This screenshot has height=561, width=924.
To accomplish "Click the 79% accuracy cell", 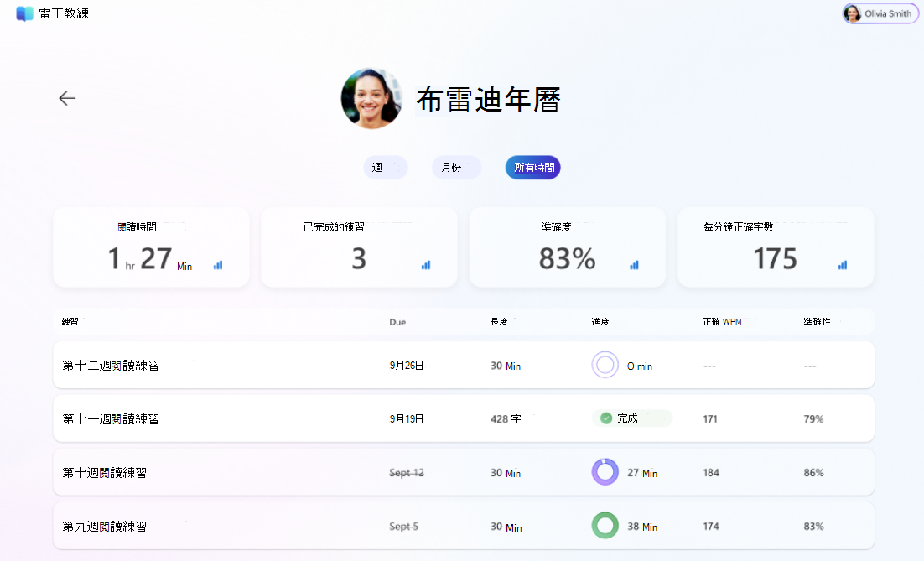I will click(814, 419).
